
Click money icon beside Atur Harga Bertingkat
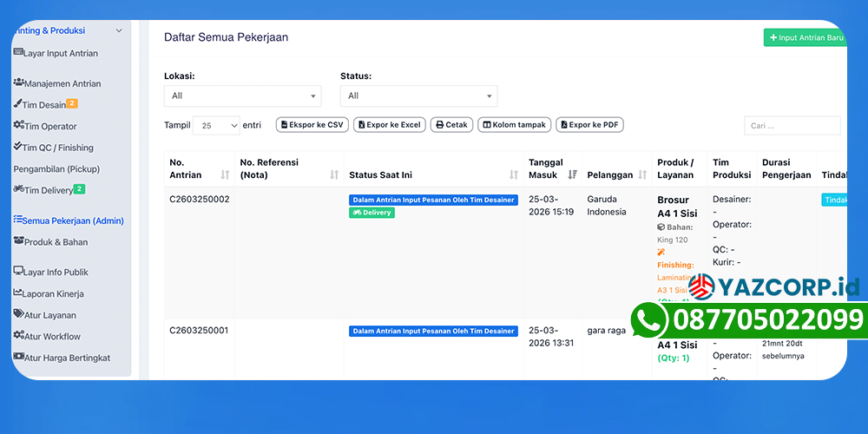[19, 357]
